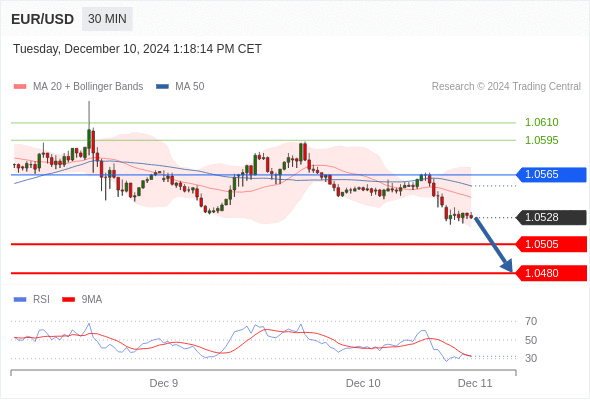Click the MA 20 + Bollinger Bands pink swatch
The image size is (590, 400).
(20, 87)
